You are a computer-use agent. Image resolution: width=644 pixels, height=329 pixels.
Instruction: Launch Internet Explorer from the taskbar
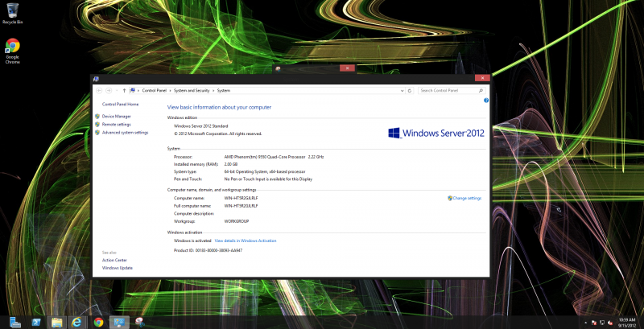coord(76,323)
